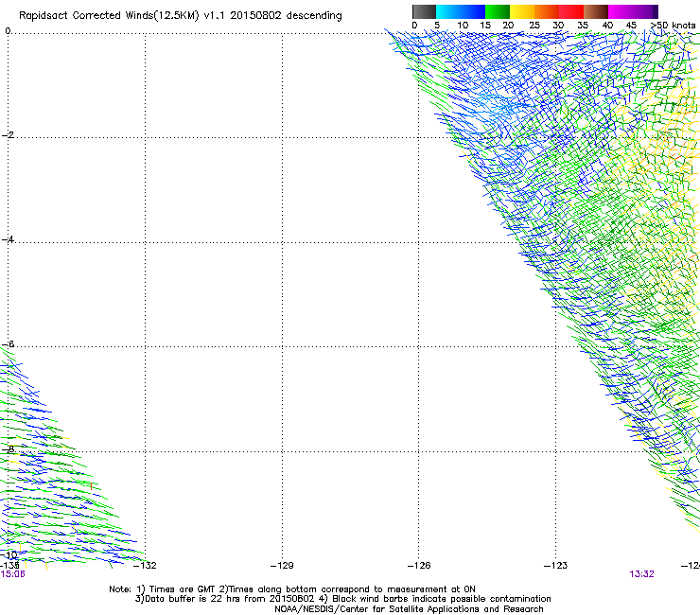
Task: Click the '10' legend tick label
Action: coord(463,26)
